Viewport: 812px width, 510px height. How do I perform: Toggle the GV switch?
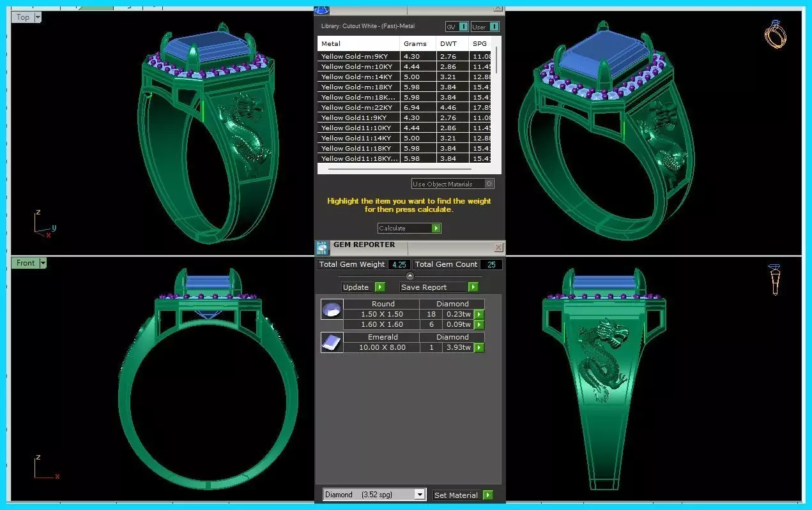(456, 27)
